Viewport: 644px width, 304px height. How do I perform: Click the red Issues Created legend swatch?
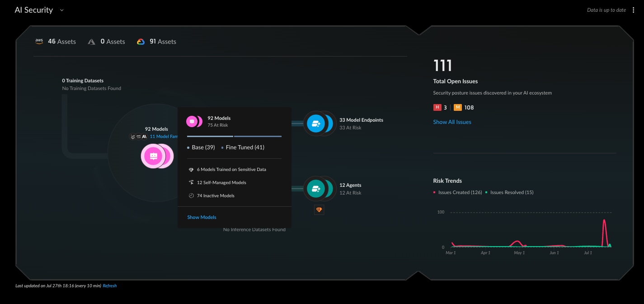435,192
